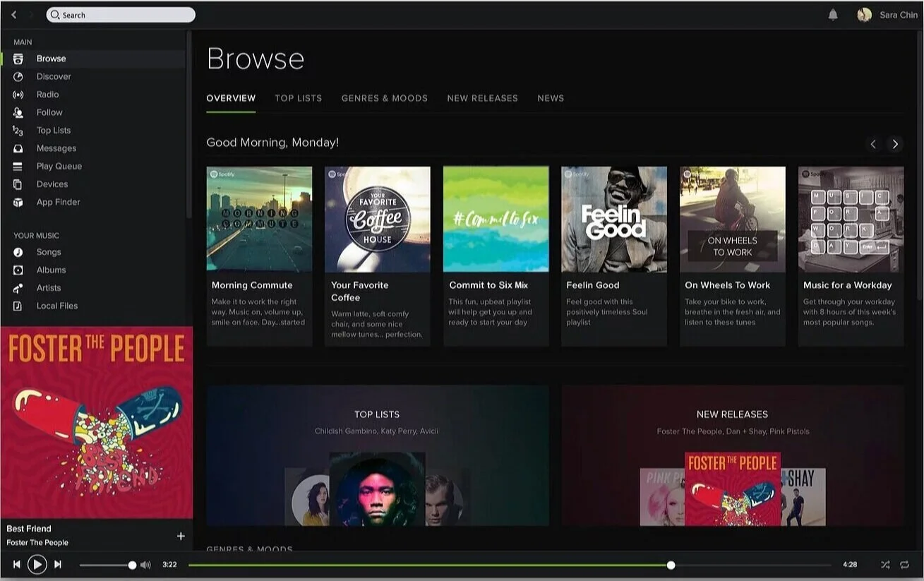Image resolution: width=924 pixels, height=581 pixels.
Task: Open Feelin Good playlist cover
Action: click(614, 220)
